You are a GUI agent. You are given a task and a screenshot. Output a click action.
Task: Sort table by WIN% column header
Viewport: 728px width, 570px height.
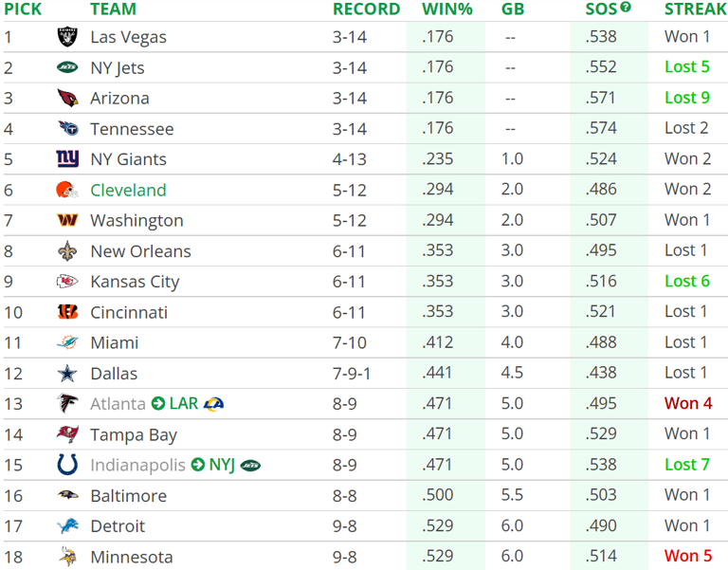pyautogui.click(x=446, y=9)
